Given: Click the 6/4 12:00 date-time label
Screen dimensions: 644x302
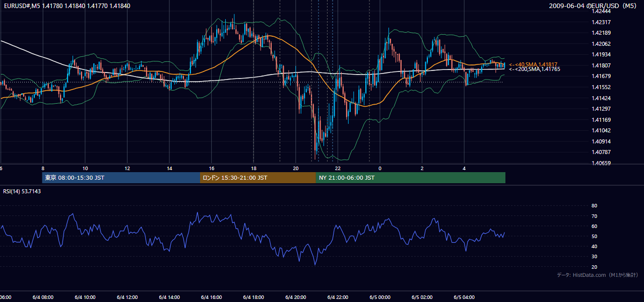Looking at the screenshot, I should coord(127,297).
